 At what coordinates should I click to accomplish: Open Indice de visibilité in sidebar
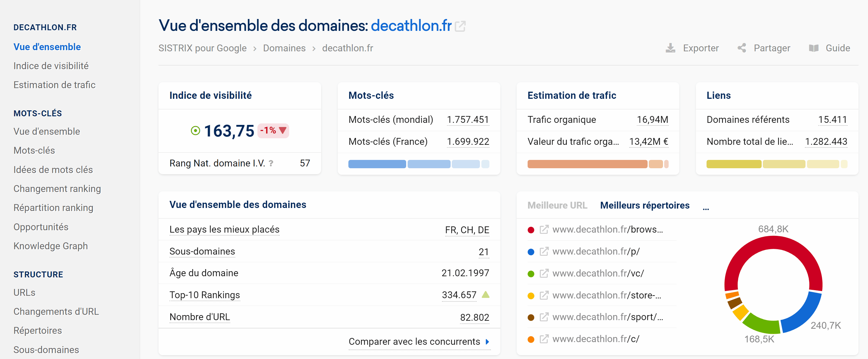tap(51, 66)
